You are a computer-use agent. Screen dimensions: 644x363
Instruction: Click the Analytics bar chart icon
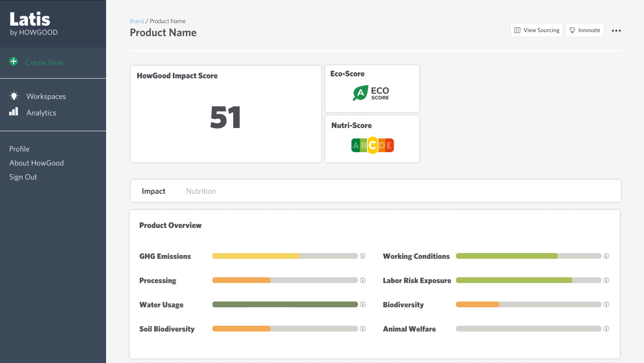click(14, 112)
